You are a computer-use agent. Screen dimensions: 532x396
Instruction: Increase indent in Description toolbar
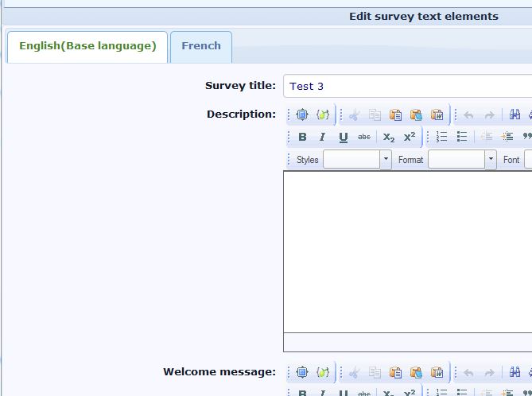(507, 137)
